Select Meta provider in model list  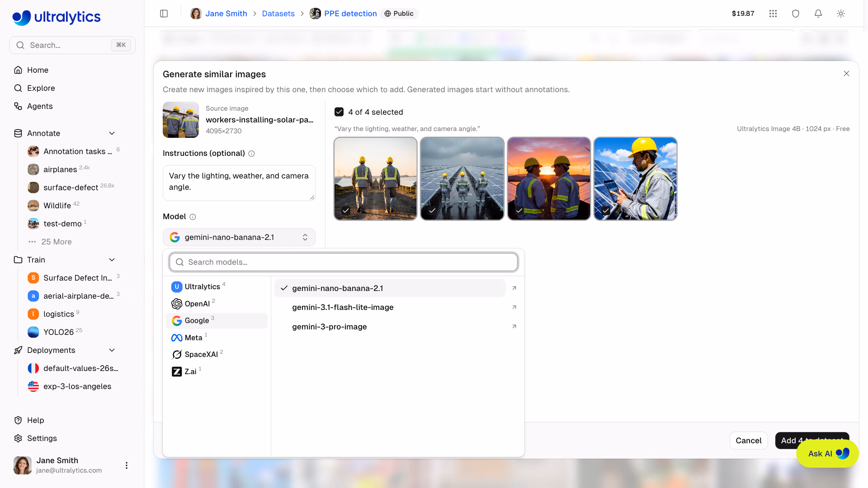217,338
